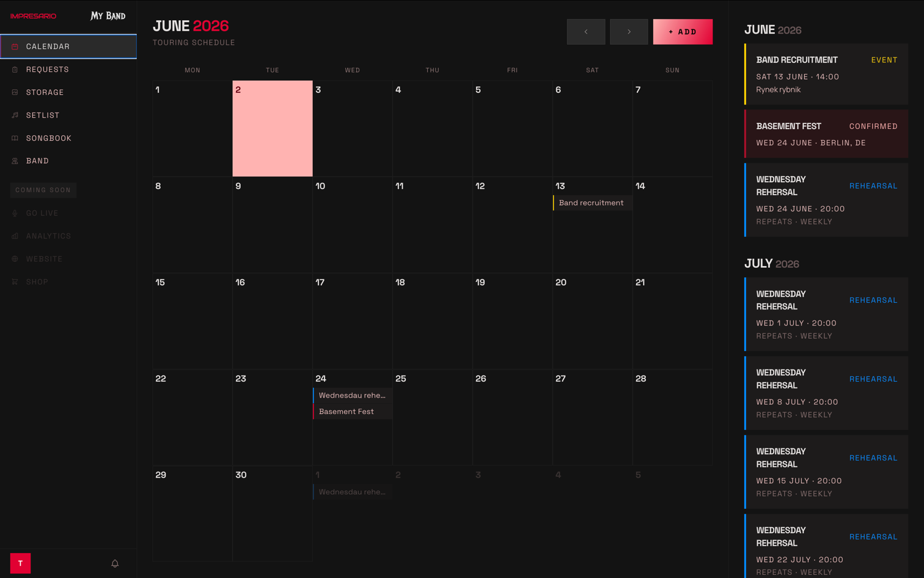Open the Storage menu item
This screenshot has width=924, height=578.
tap(68, 92)
